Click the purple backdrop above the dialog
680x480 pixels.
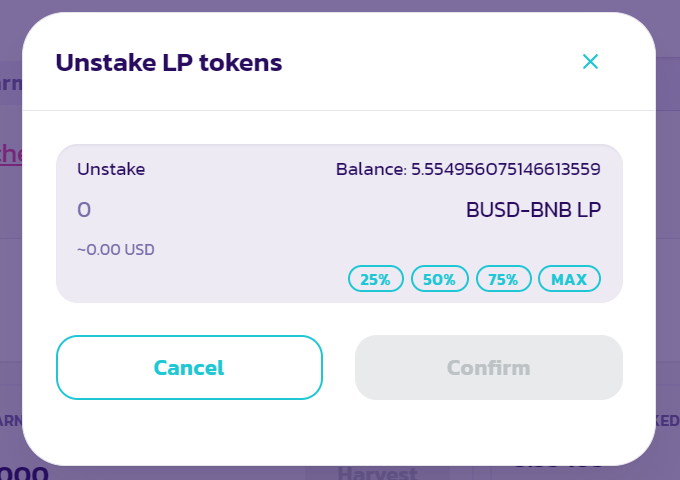[x=340, y=5]
